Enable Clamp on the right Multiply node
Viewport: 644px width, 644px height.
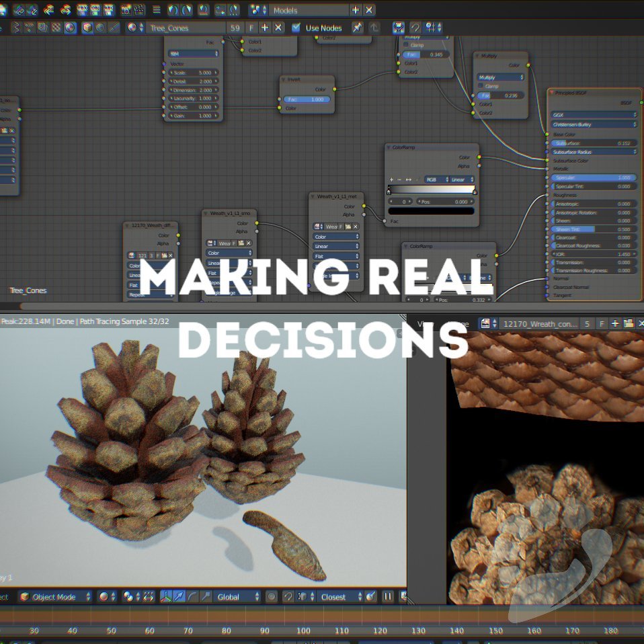tap(480, 86)
